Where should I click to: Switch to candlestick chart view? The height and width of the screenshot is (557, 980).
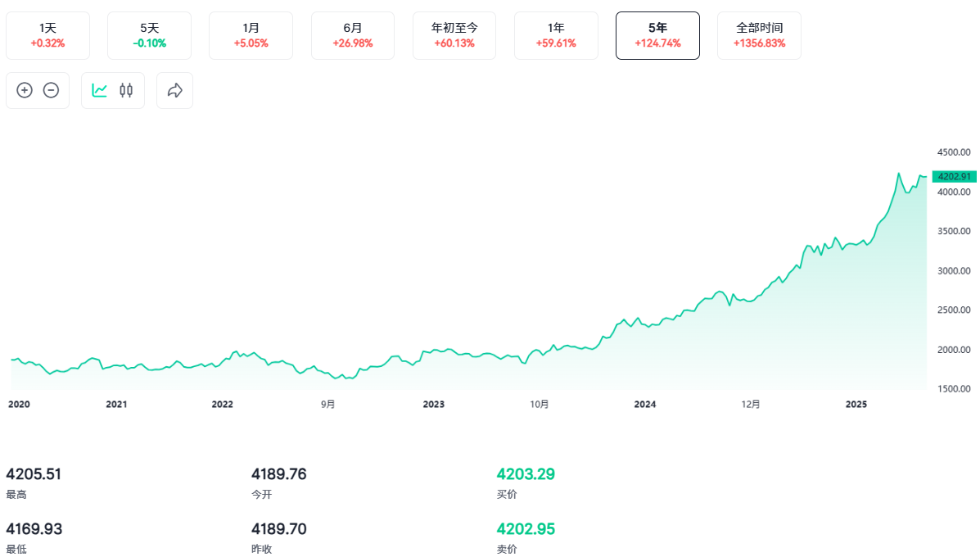tap(126, 90)
